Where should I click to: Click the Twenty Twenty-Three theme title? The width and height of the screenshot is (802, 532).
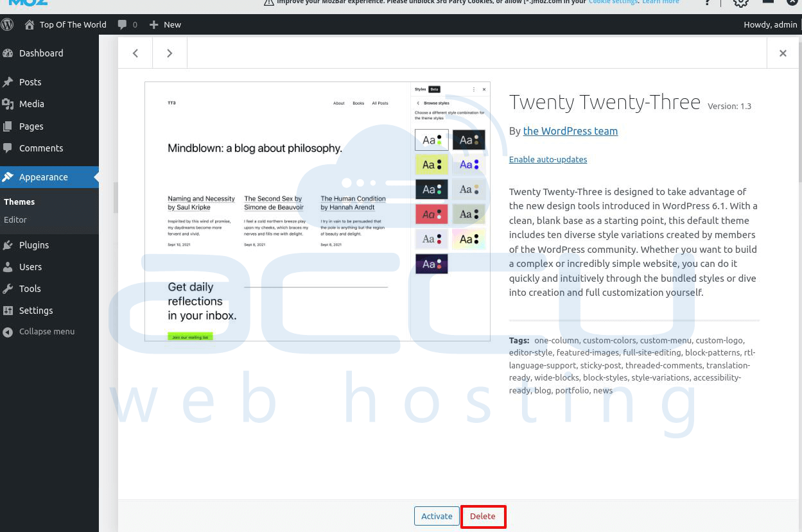click(605, 103)
